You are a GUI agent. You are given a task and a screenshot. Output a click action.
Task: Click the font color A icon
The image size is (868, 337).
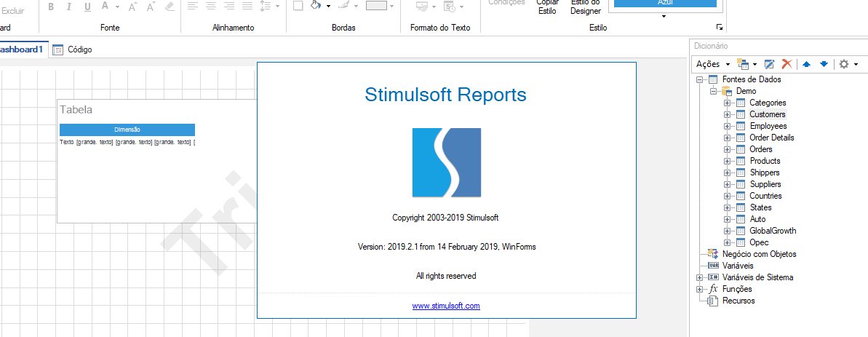(x=105, y=6)
